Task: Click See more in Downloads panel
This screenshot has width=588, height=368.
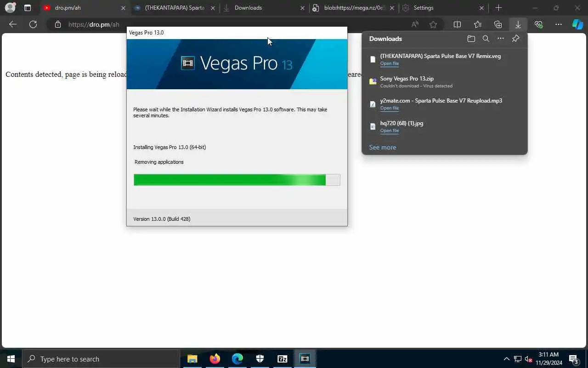Action: click(382, 147)
